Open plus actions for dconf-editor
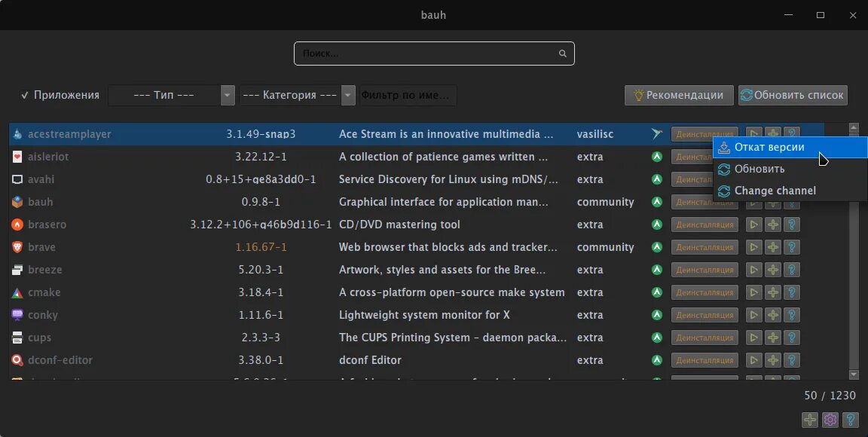Viewport: 868px width, 437px height. [773, 360]
